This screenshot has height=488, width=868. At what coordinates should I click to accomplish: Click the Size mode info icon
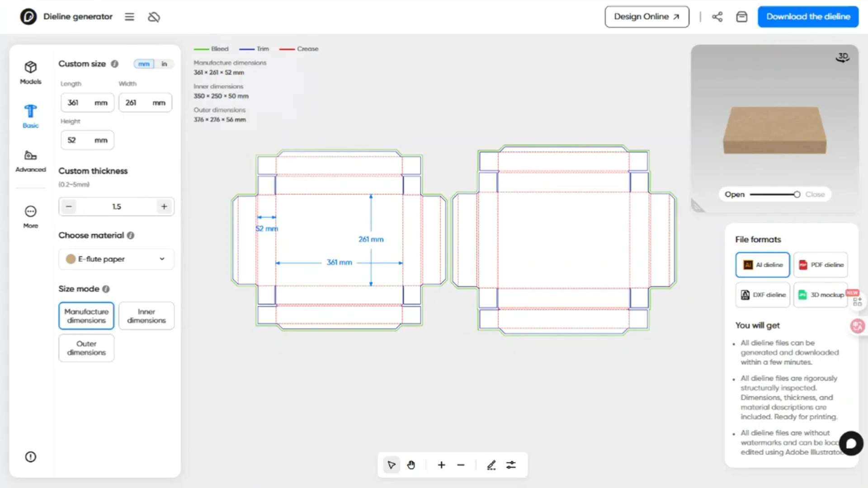pos(106,289)
